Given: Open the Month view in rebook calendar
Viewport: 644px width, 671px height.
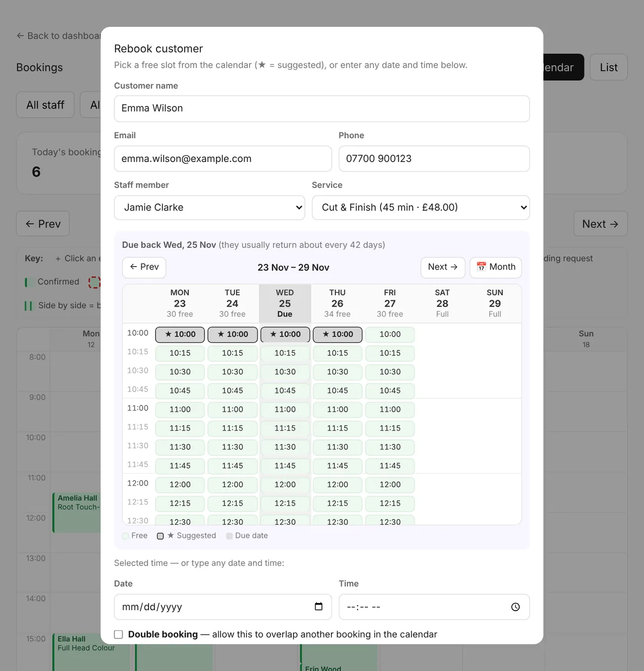Looking at the screenshot, I should (x=495, y=267).
